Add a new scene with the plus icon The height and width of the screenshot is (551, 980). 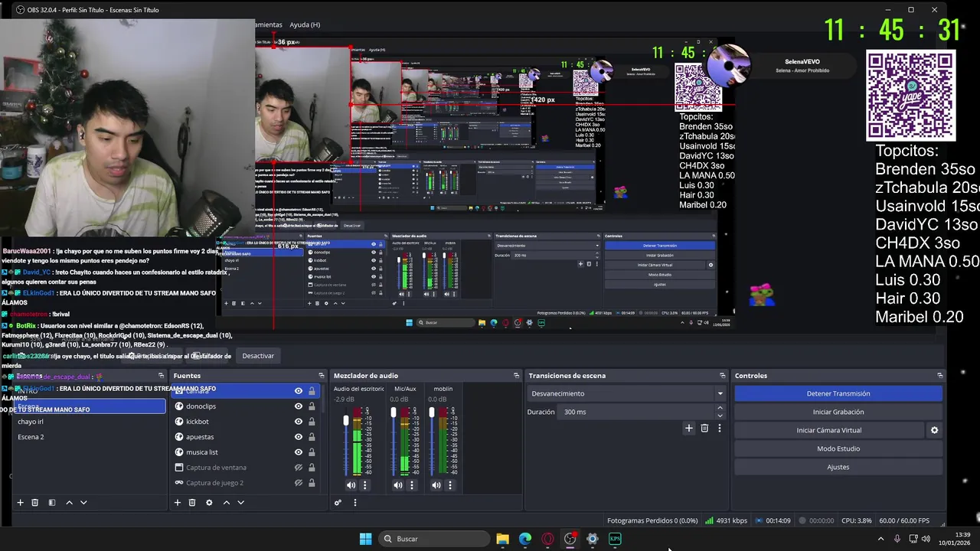[21, 503]
